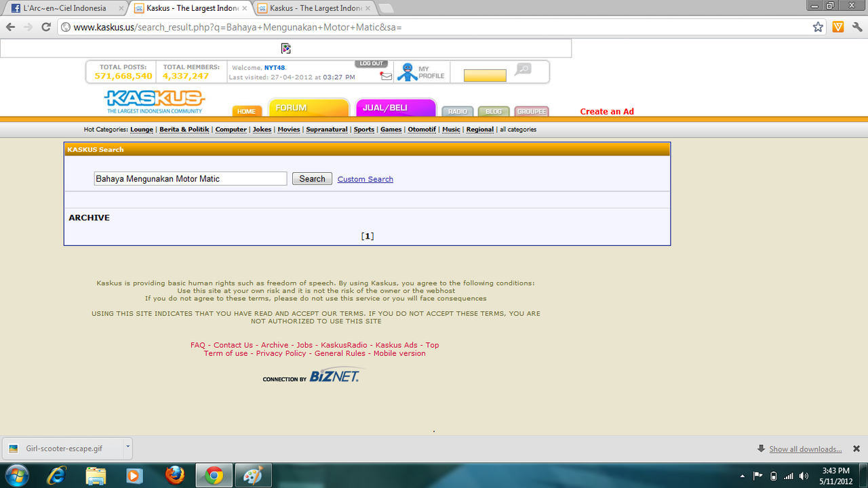The width and height of the screenshot is (868, 488).
Task: Reload the page with refresh icon
Action: click(46, 27)
